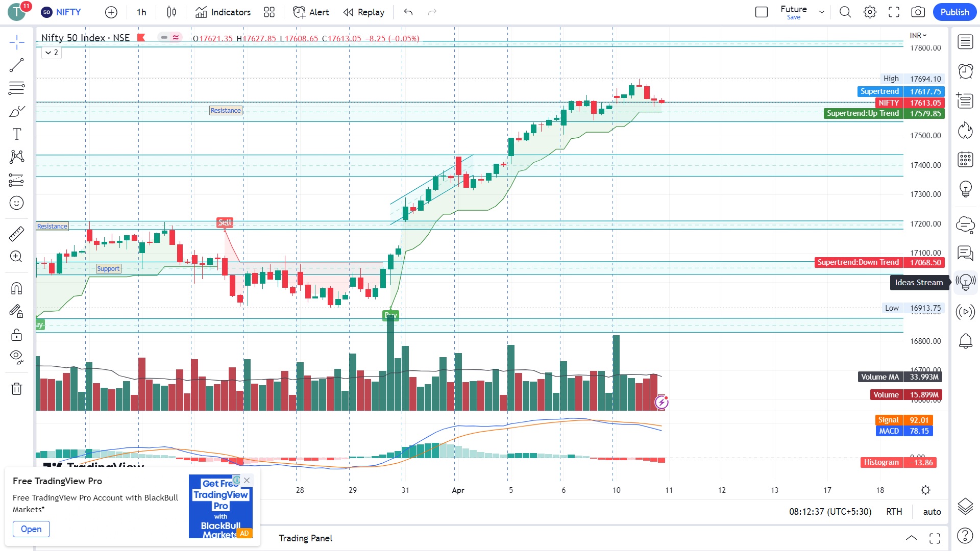Image resolution: width=980 pixels, height=551 pixels.
Task: Undo the last chart action
Action: tap(408, 12)
